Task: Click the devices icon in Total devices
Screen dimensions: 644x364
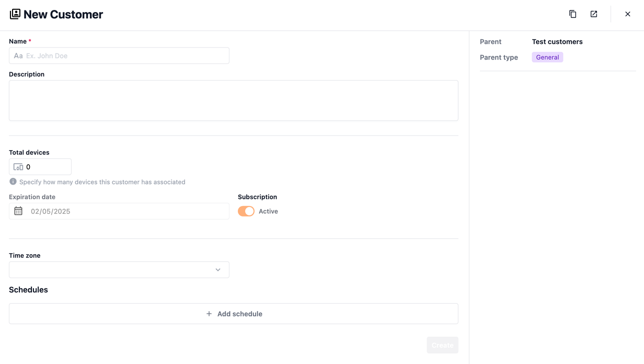Action: click(18, 167)
